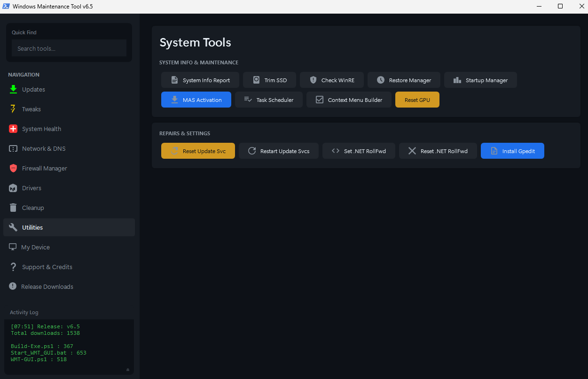Click the '[07:51] Release: v6.5' log line
The image size is (588, 379).
[x=45, y=326]
